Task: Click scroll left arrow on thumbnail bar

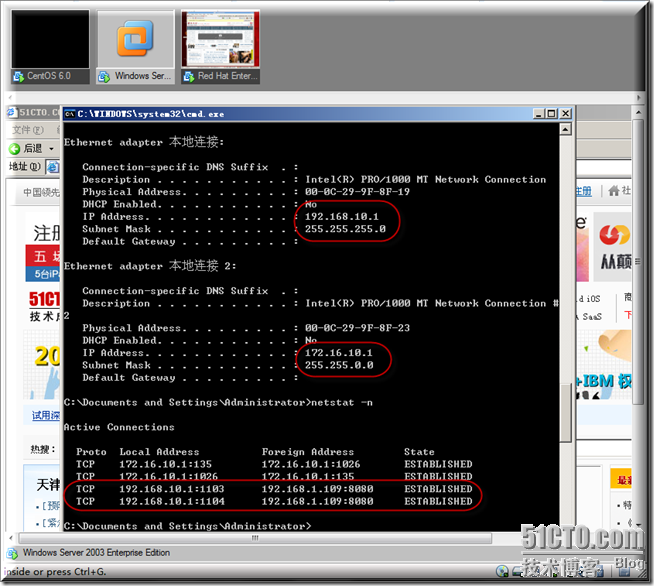Action: (10, 98)
